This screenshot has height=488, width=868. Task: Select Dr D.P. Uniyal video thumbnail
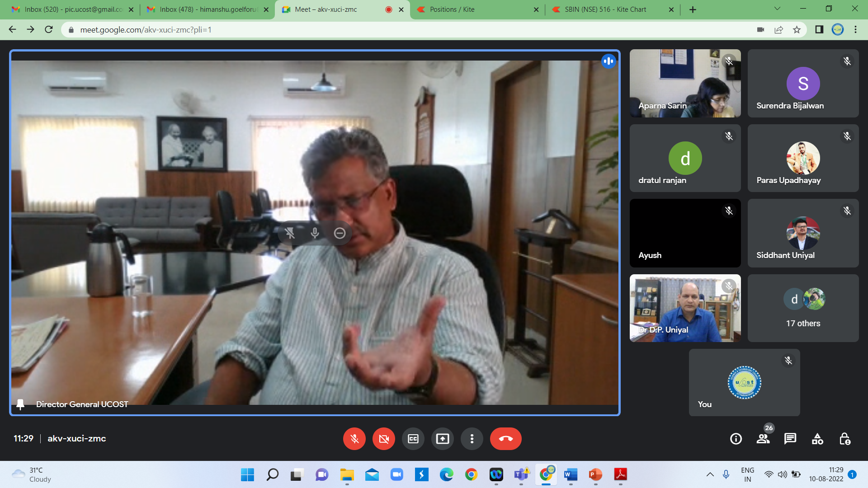click(685, 308)
